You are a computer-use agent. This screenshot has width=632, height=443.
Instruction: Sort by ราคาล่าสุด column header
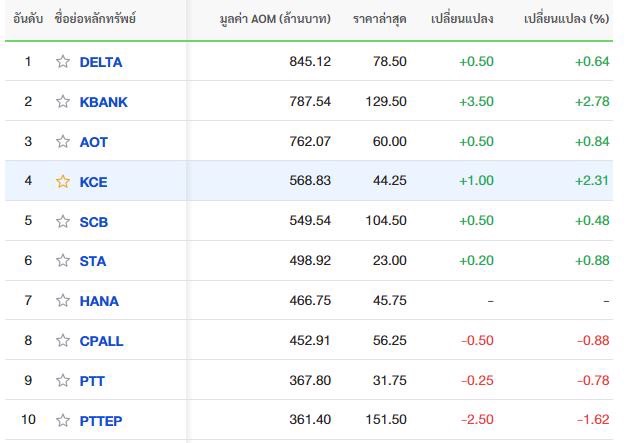(380, 19)
